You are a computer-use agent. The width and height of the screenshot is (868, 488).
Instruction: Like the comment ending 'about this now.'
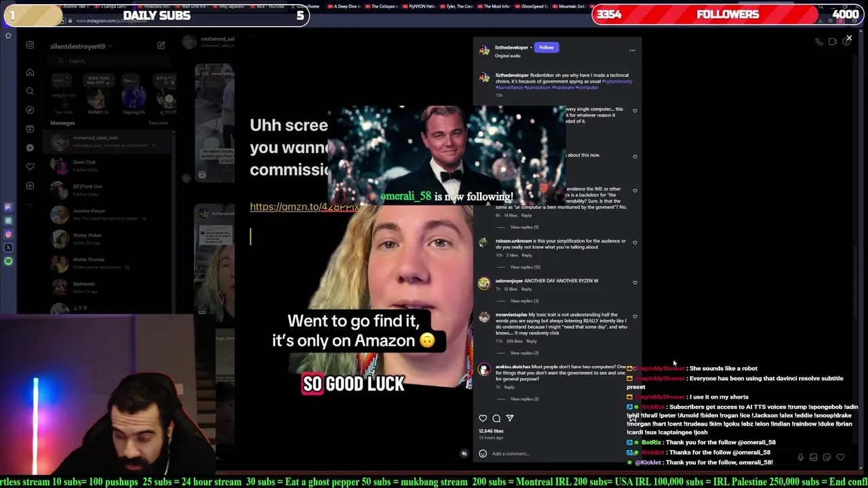[635, 157]
